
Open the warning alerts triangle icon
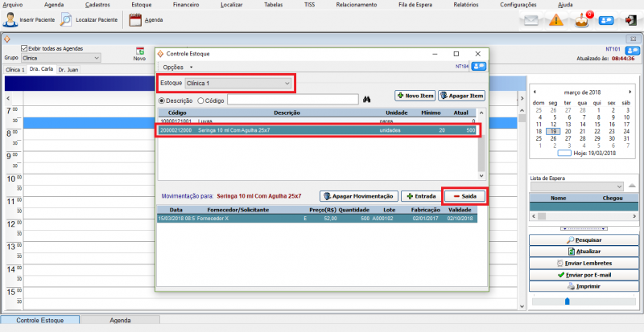[556, 19]
